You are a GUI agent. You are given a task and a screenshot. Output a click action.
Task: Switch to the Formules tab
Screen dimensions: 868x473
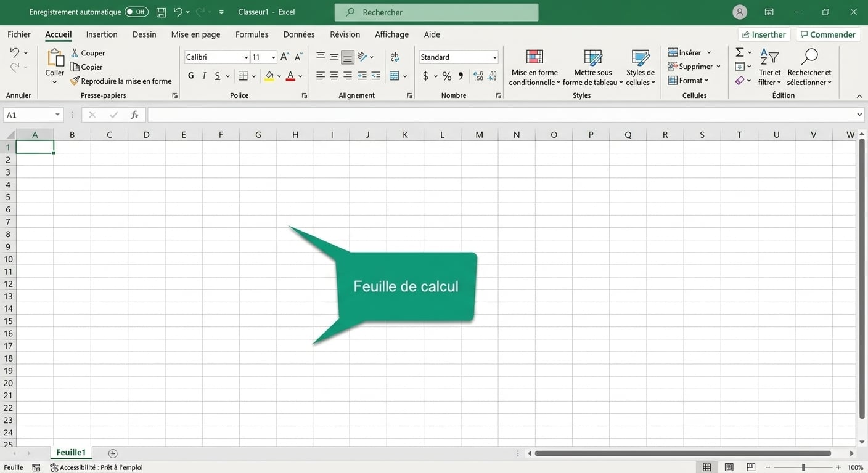(x=252, y=34)
